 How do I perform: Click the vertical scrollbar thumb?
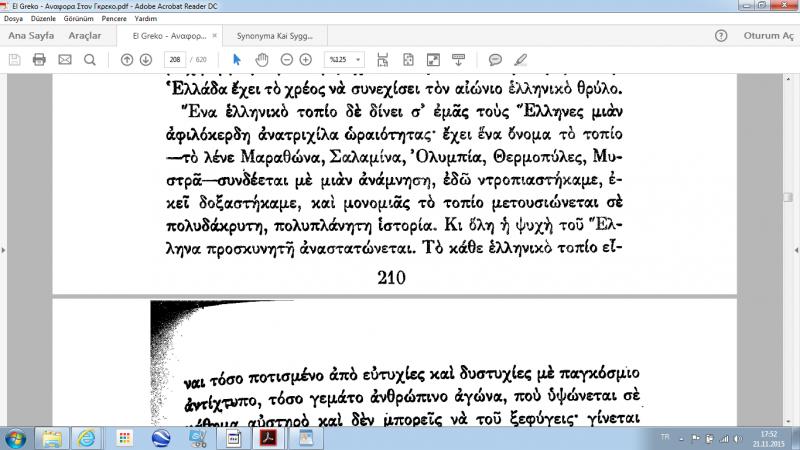click(788, 197)
